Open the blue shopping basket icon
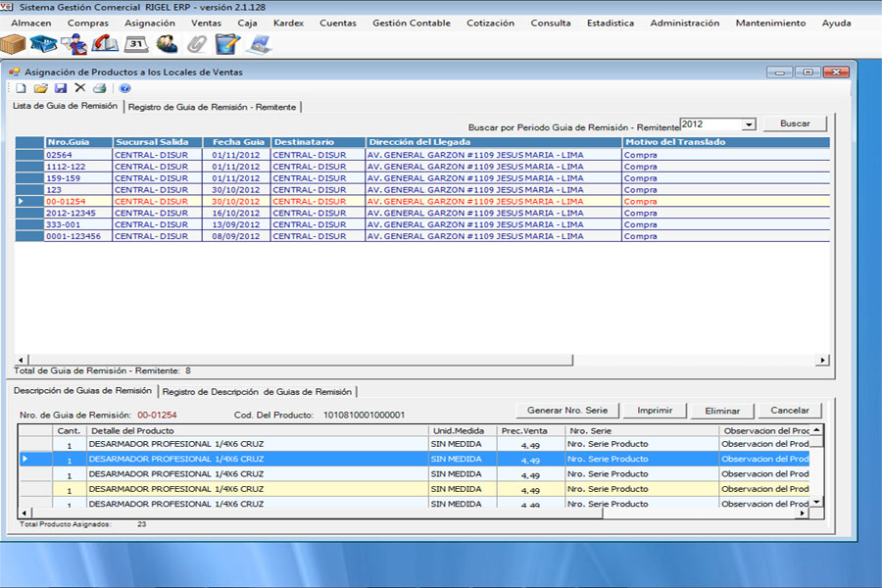 43,43
